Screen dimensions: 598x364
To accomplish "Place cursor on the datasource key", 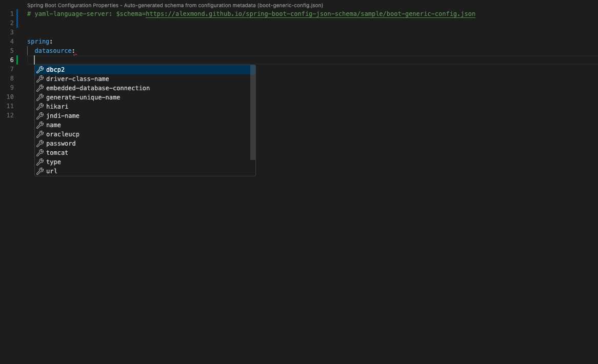I will [53, 51].
